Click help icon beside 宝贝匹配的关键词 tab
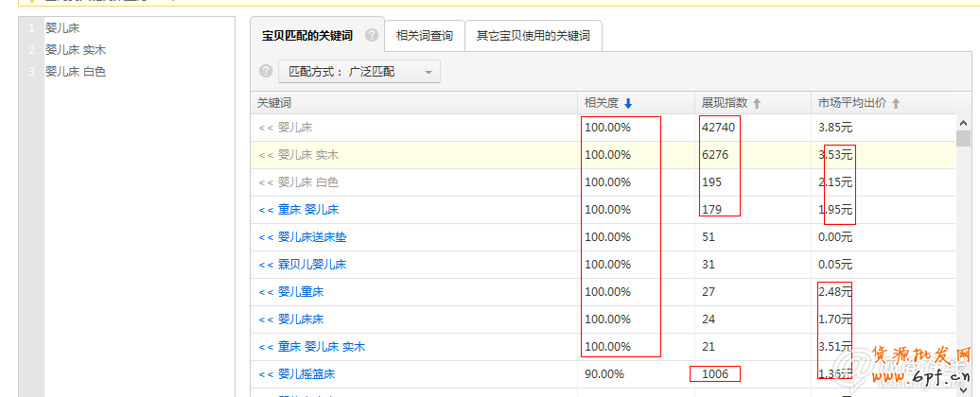This screenshot has width=980, height=397. click(x=372, y=36)
